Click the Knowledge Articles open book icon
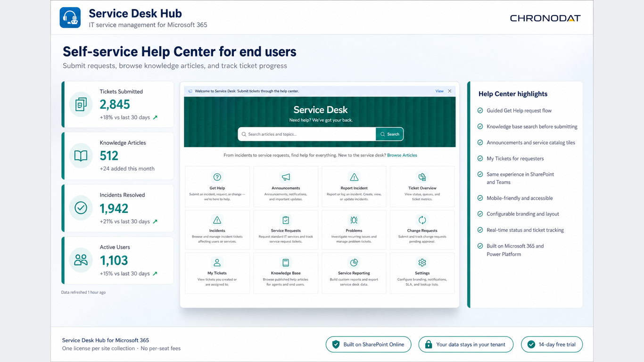644x362 pixels. tap(81, 156)
